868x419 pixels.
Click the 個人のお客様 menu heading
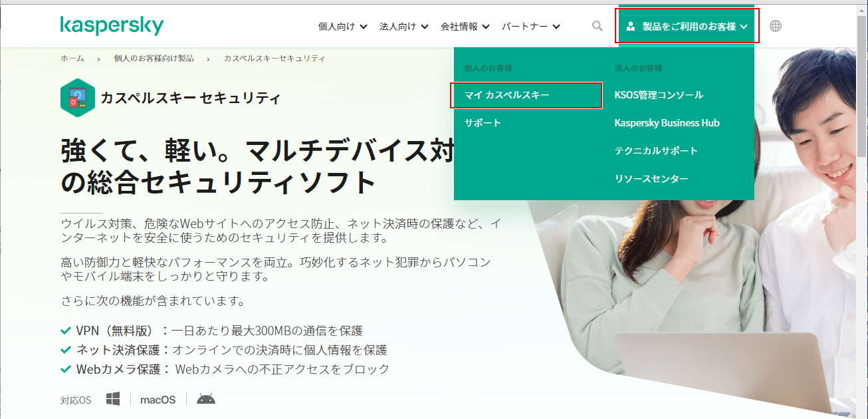(488, 69)
